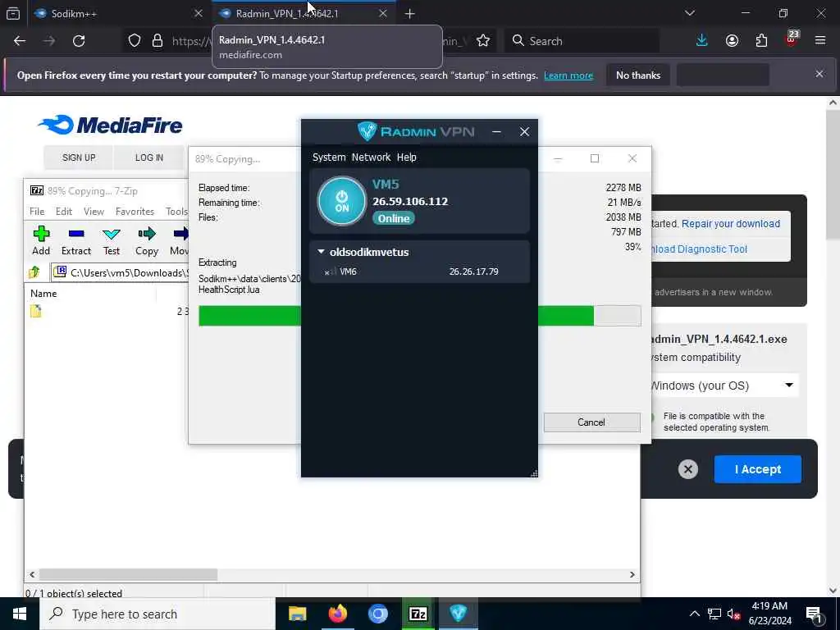Go back in Firefox
This screenshot has height=630, width=840.
[20, 41]
